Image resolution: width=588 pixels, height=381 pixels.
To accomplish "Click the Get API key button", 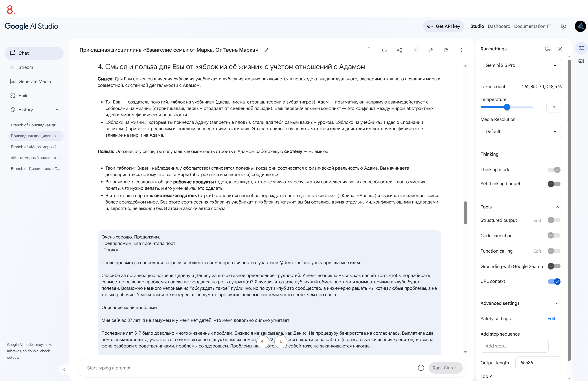I will 443,26.
